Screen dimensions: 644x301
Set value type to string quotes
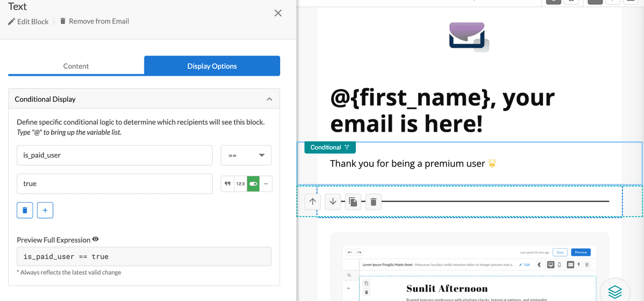pyautogui.click(x=228, y=184)
